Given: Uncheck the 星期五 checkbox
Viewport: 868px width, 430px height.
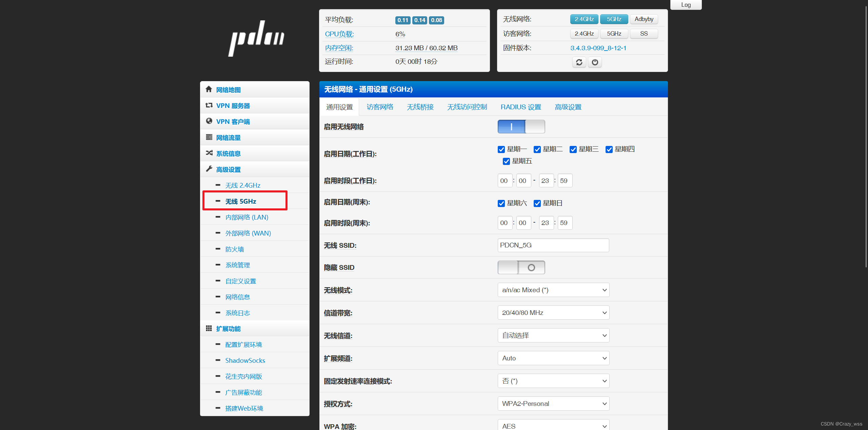Looking at the screenshot, I should coord(506,161).
